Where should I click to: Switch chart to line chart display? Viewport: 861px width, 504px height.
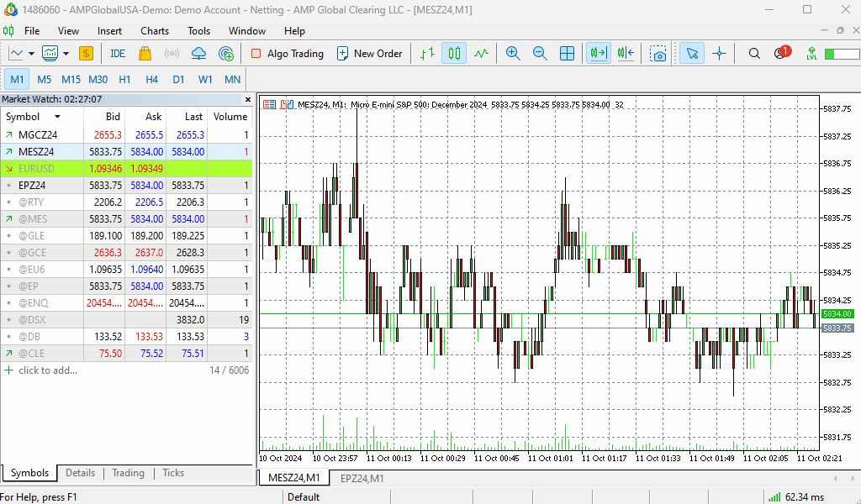(481, 54)
